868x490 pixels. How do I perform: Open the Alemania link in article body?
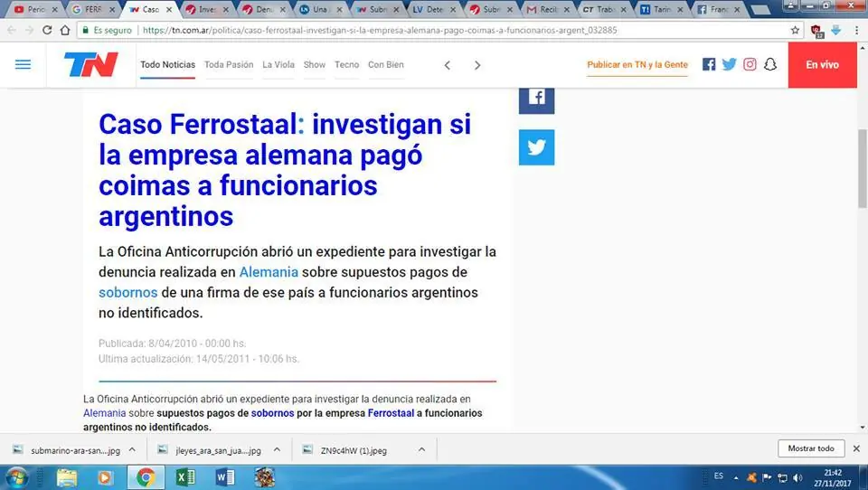[x=105, y=413]
